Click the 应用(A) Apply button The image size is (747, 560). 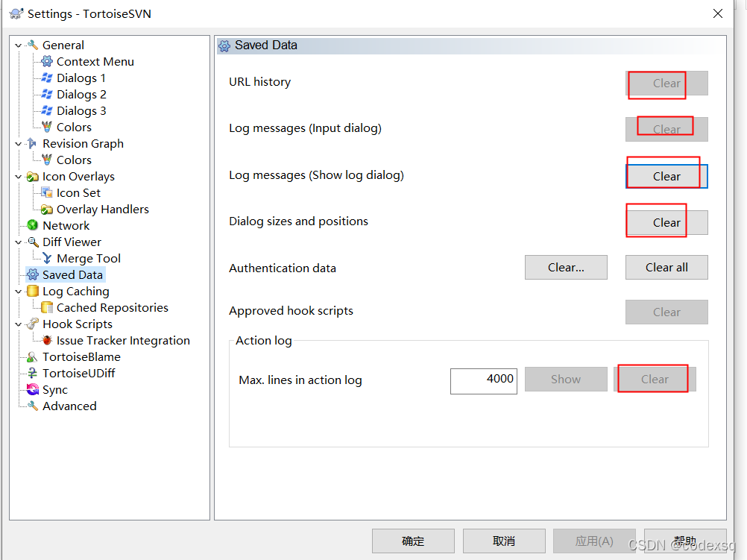click(x=594, y=541)
